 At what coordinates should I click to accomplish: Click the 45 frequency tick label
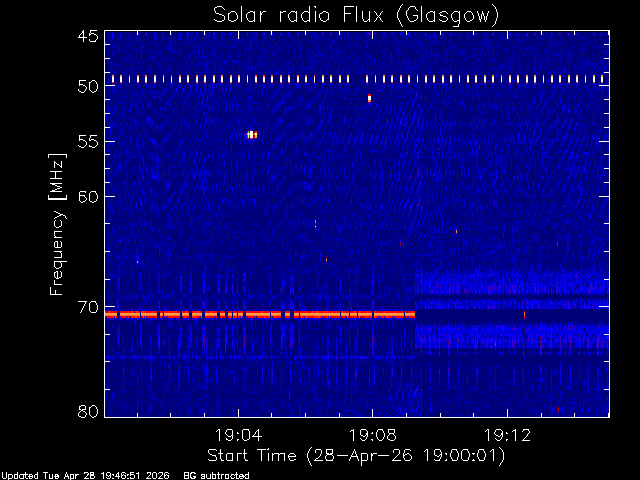pos(88,36)
